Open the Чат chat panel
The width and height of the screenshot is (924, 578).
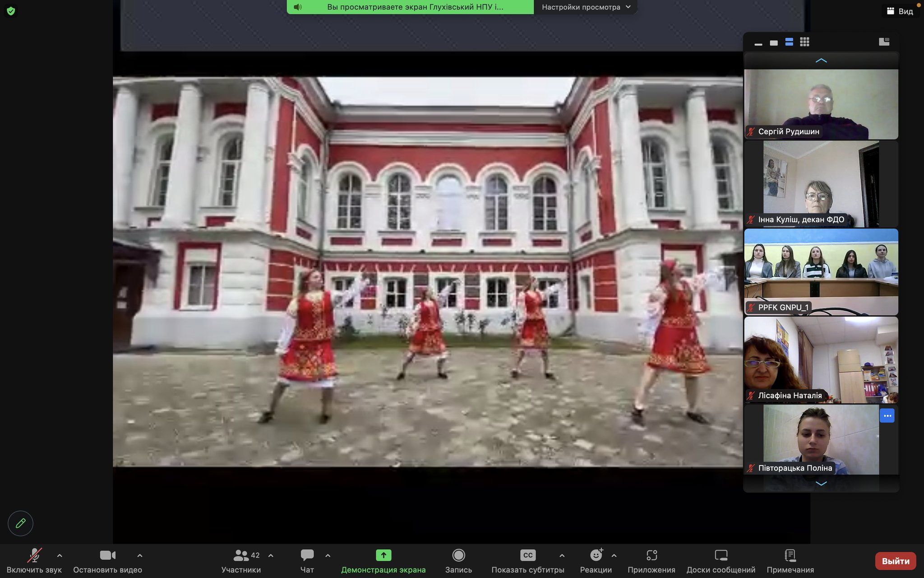coord(307,560)
